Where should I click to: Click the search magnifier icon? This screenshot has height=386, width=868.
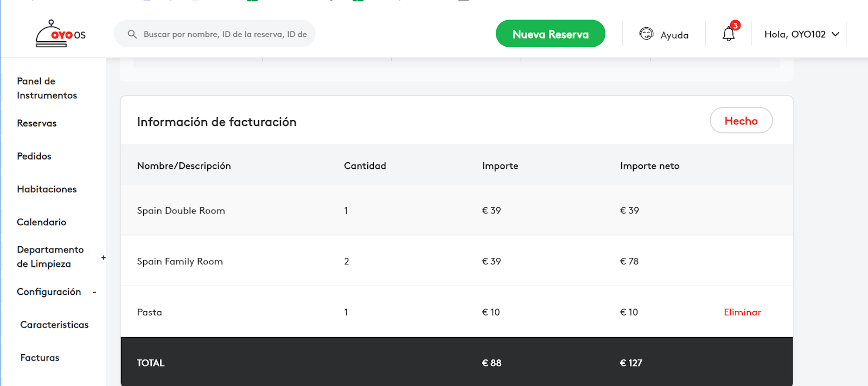point(132,34)
